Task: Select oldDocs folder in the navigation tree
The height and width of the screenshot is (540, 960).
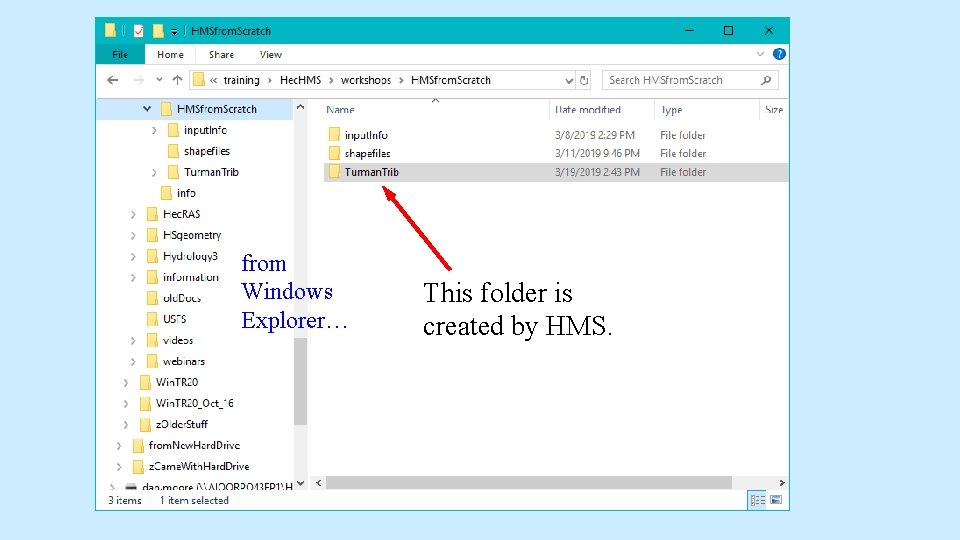Action: pyautogui.click(x=181, y=298)
